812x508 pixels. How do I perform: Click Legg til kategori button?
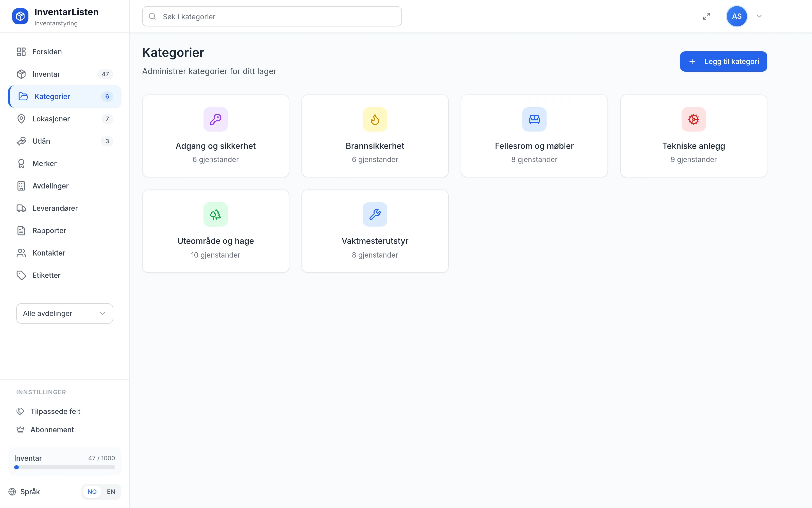click(723, 61)
